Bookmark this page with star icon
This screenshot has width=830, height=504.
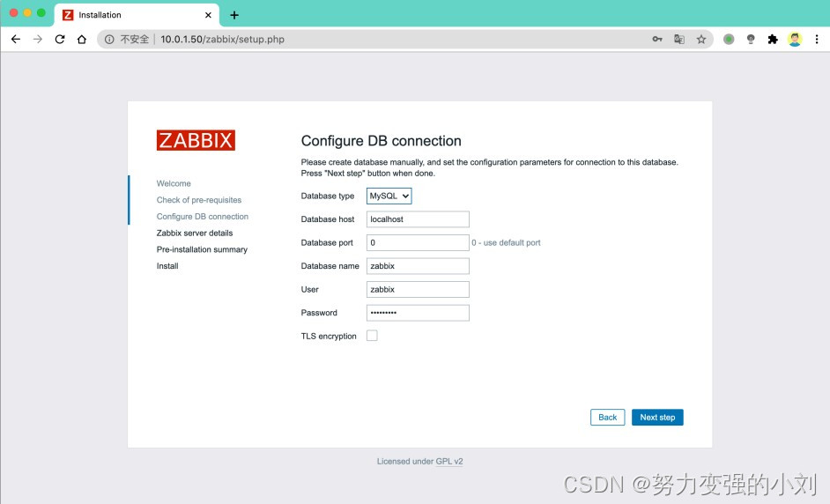pos(701,39)
